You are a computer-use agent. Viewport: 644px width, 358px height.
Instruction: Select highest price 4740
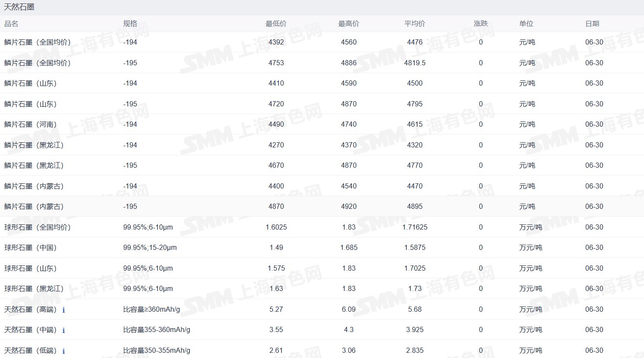pos(349,124)
